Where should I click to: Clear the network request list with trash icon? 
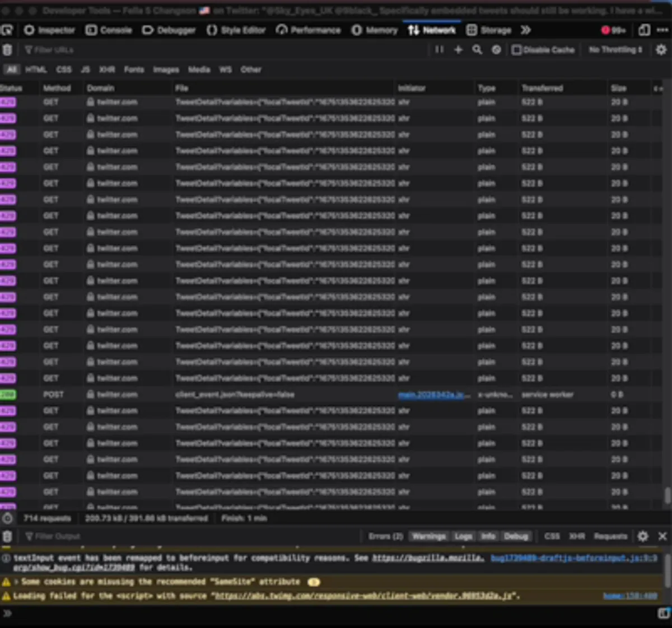7,50
